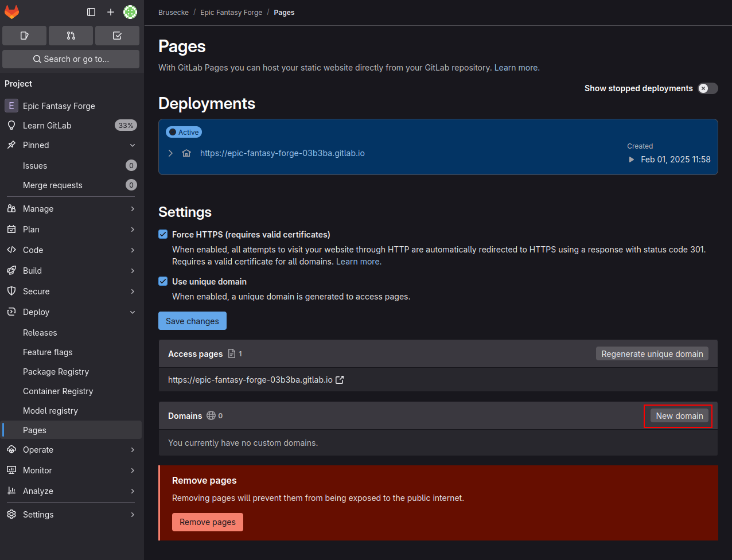Open pinned Merge requests
The width and height of the screenshot is (732, 560).
point(72,185)
